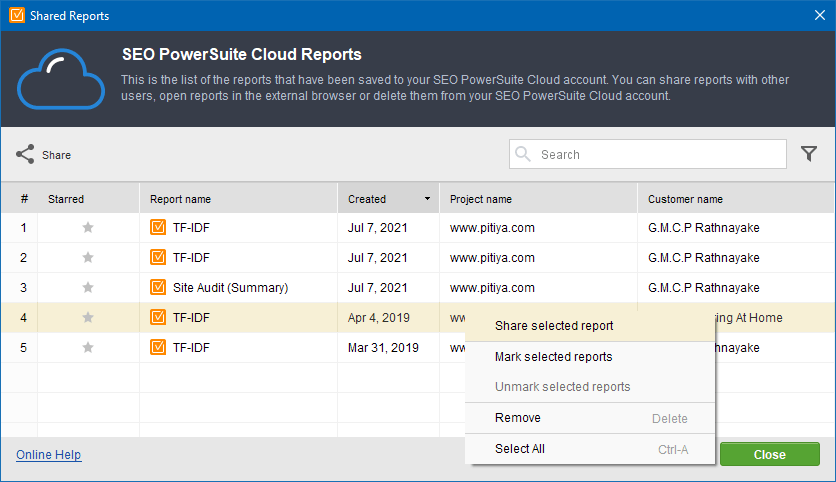Screen dimensions: 836x482
Task: Choose Remove from the context menu
Action: [590, 418]
